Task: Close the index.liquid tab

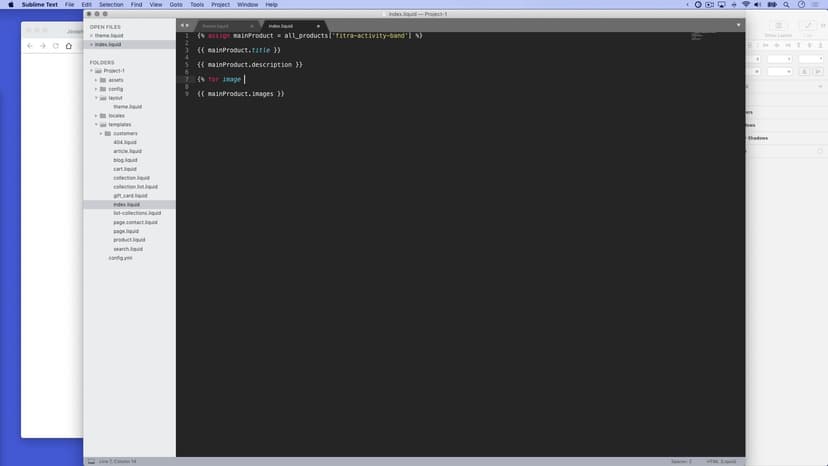Action: coord(318,26)
